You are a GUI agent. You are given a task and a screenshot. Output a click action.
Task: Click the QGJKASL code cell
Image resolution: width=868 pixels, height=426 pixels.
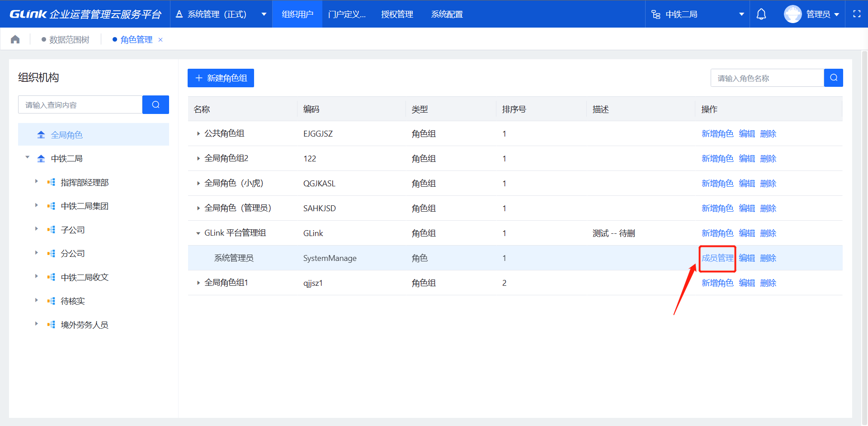319,183
